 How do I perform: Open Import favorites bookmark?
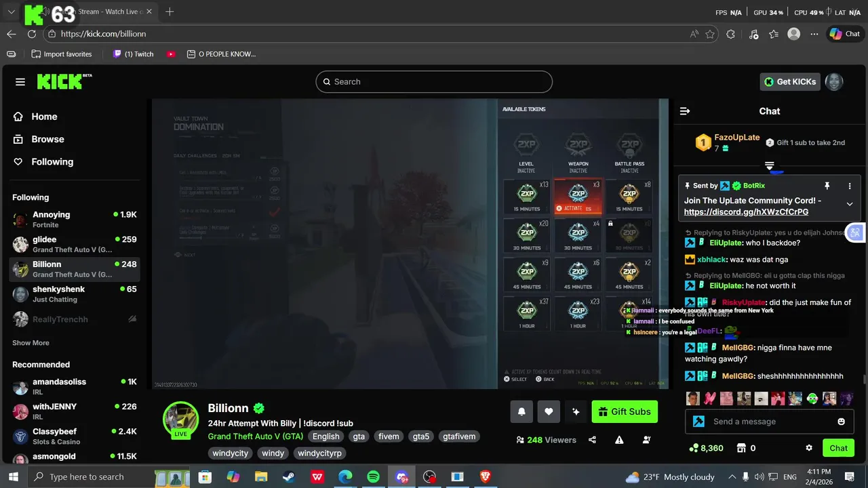coord(62,54)
